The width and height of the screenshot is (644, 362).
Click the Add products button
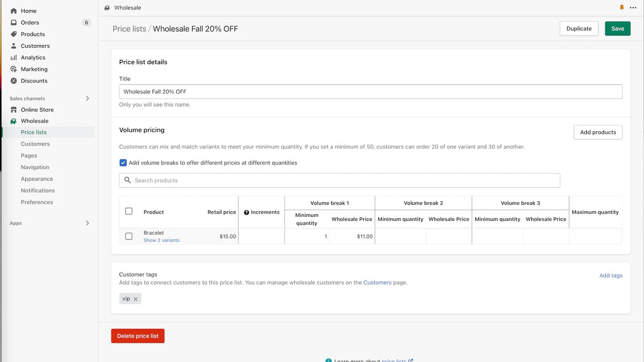click(x=598, y=132)
